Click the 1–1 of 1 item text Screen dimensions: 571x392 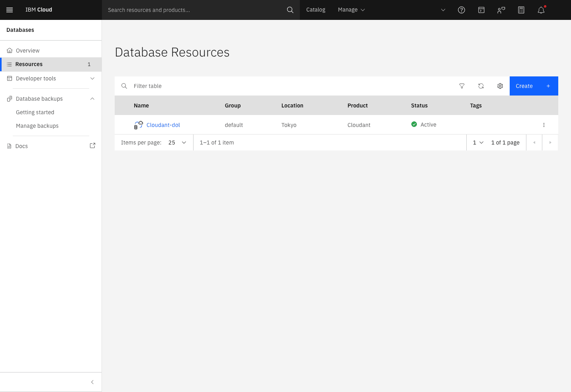217,142
